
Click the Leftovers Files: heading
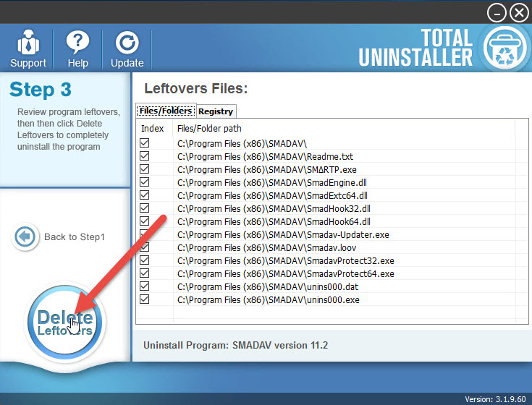tap(195, 88)
